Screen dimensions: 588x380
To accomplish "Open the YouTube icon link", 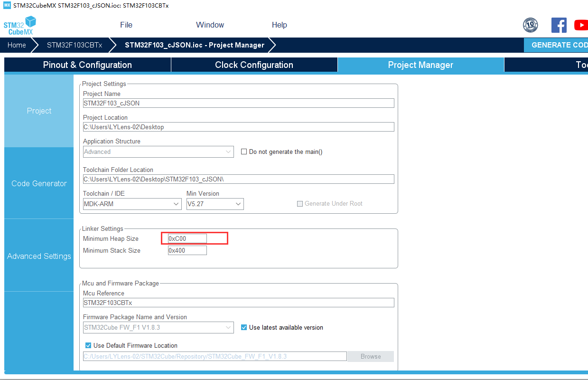I will 581,25.
